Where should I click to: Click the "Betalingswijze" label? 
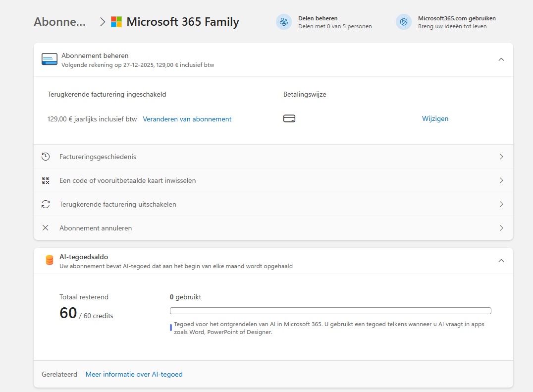305,95
